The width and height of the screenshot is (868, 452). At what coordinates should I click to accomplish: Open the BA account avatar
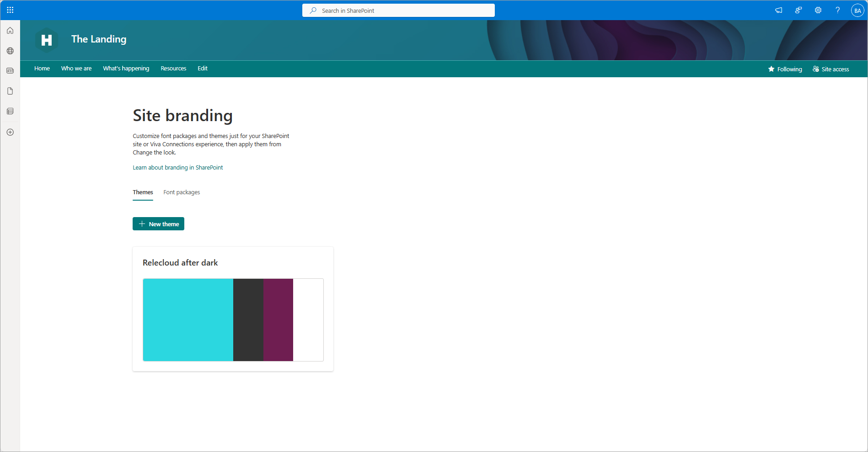(x=857, y=10)
